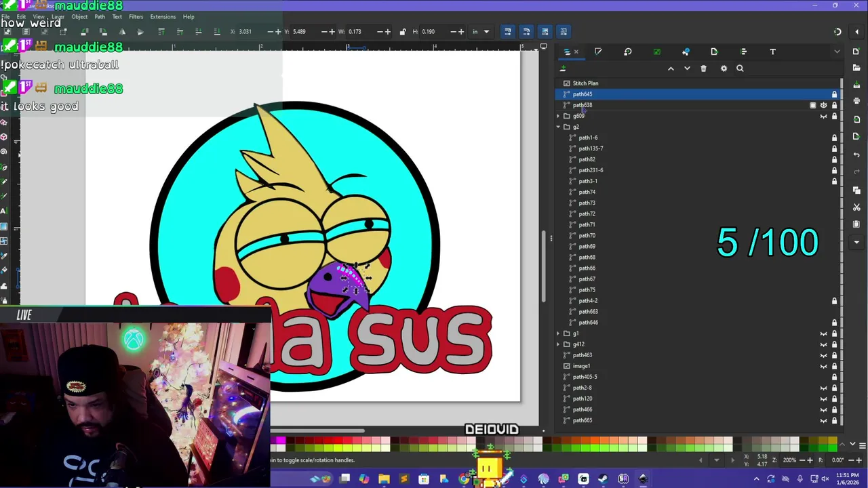Duplicate or copy with the copy icon
This screenshot has height=488, width=868.
pos(856,190)
